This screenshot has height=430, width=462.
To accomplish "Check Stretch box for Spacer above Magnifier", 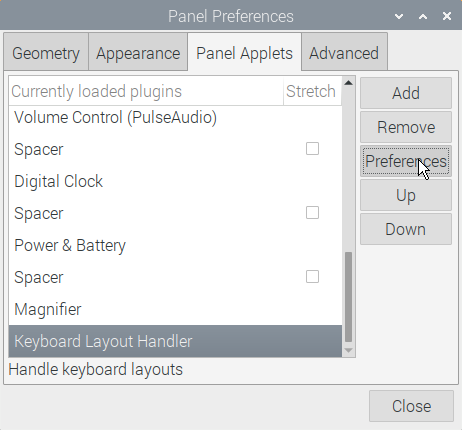I will [x=312, y=277].
